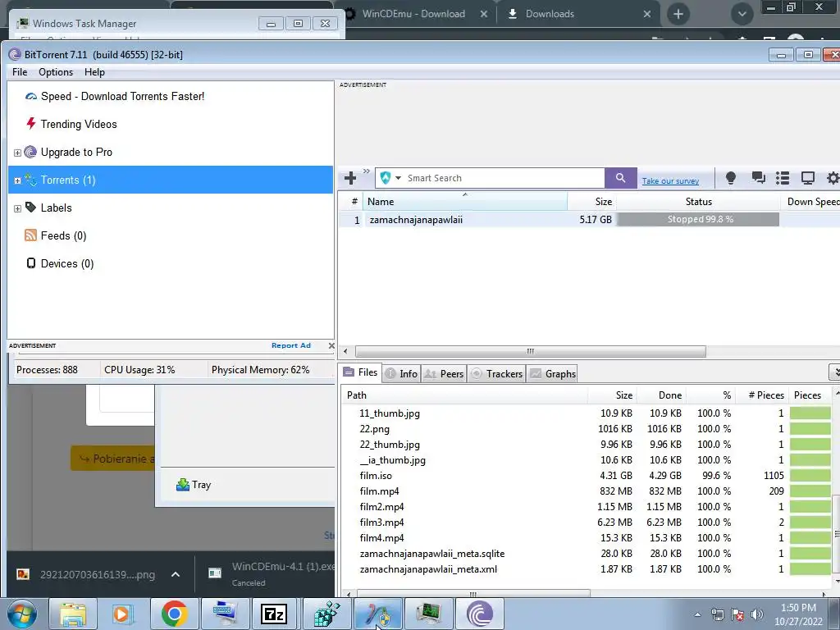The image size is (840, 630).
Task: Click the Take our survey link
Action: point(670,181)
